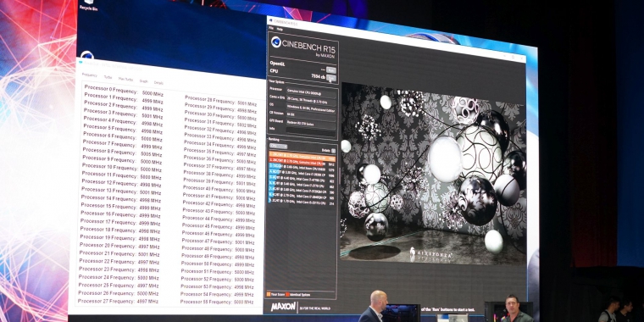This screenshot has width=644, height=322.
Task: Select the second red ranking entry
Action: 303,163
